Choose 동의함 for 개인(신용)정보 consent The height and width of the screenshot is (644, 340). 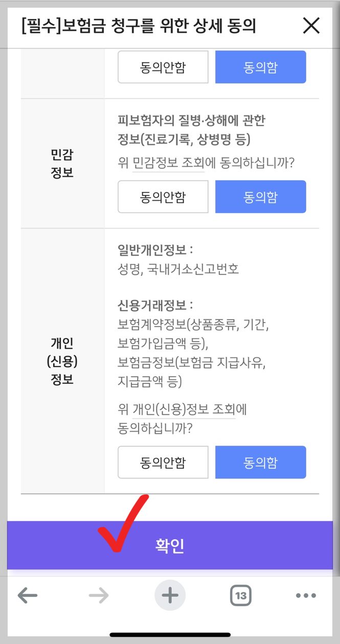[260, 462]
